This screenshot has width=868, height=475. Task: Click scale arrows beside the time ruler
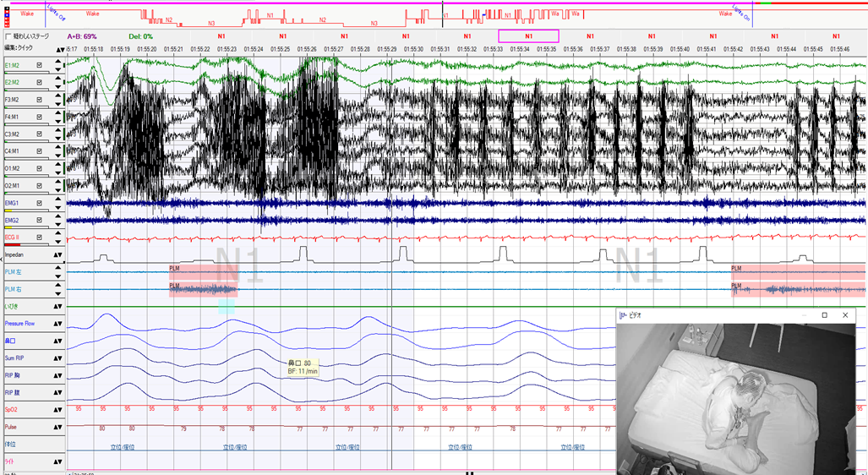tap(59, 50)
